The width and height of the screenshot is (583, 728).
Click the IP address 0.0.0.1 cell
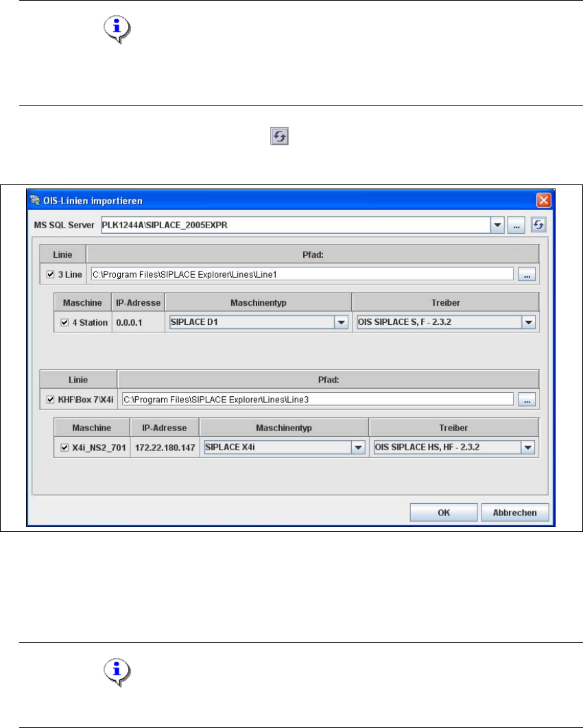(138, 322)
